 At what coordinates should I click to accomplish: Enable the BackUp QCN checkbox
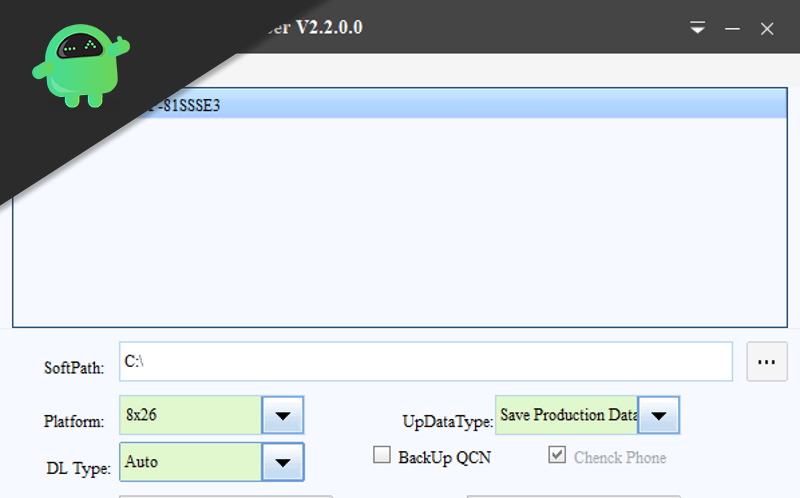coord(382,455)
